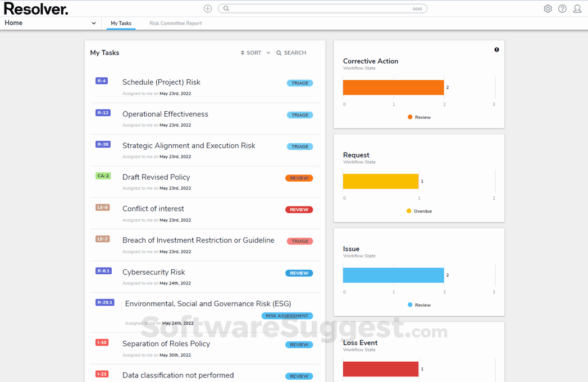Switch to the Risk Committee Report tab
Viewport: 588px width, 382px height.
(x=175, y=23)
